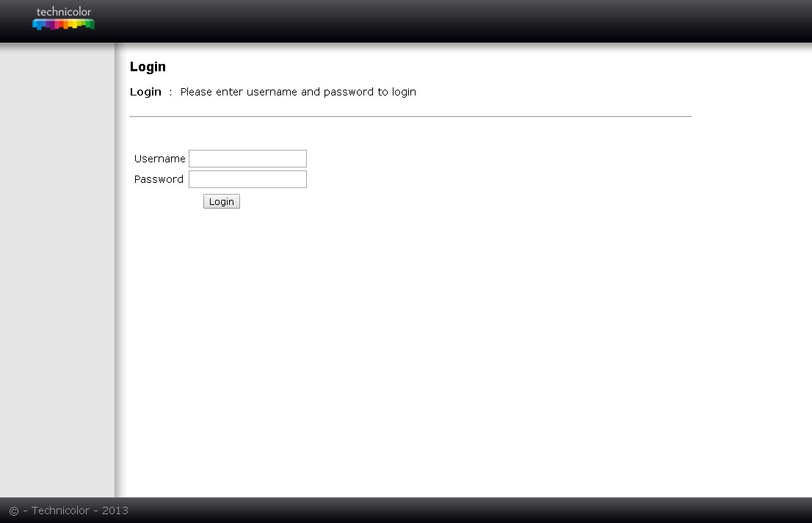Click the bold 'Login' description label
The height and width of the screenshot is (523, 812).
point(145,92)
